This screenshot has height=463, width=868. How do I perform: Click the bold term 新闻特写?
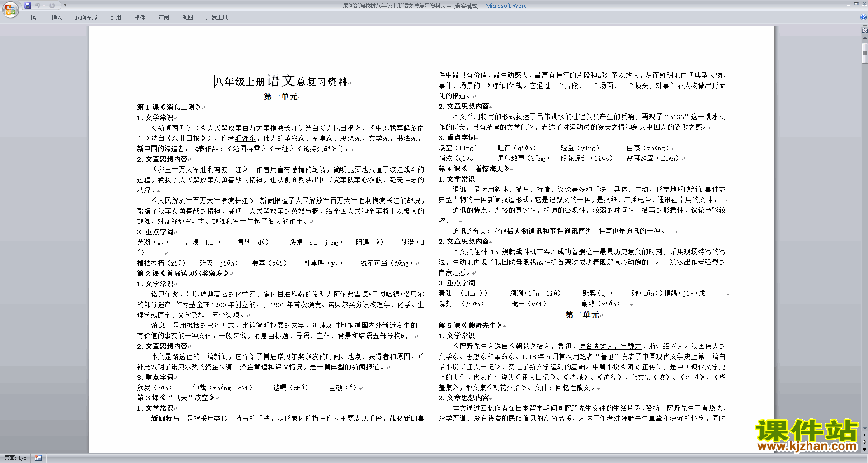165,418
